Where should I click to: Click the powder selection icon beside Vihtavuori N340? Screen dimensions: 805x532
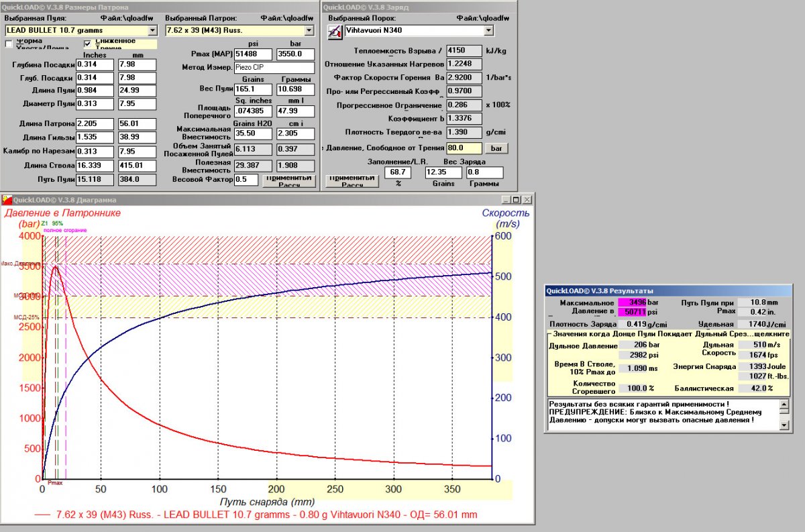(334, 30)
